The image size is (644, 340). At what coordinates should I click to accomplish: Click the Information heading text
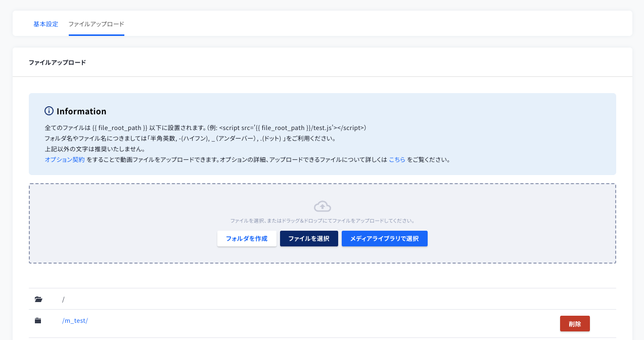(81, 111)
